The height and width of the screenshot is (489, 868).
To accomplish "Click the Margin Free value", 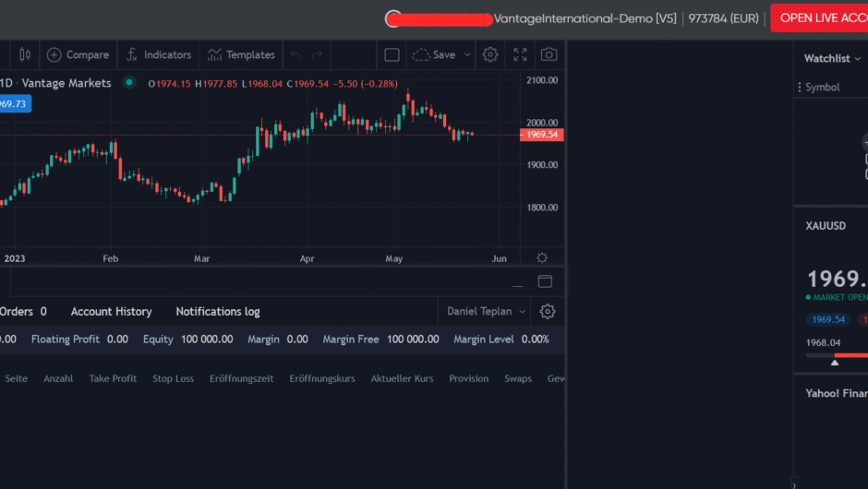I will (413, 340).
